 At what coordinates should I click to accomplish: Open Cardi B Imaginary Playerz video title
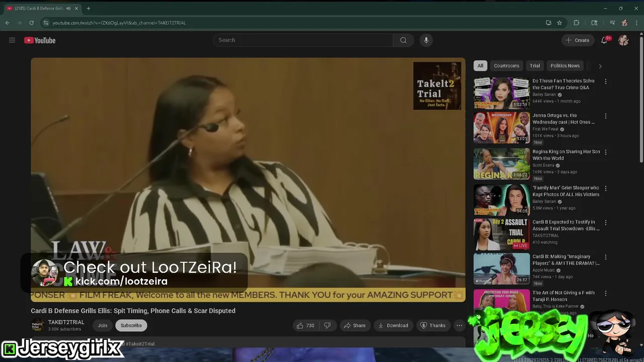pyautogui.click(x=566, y=260)
